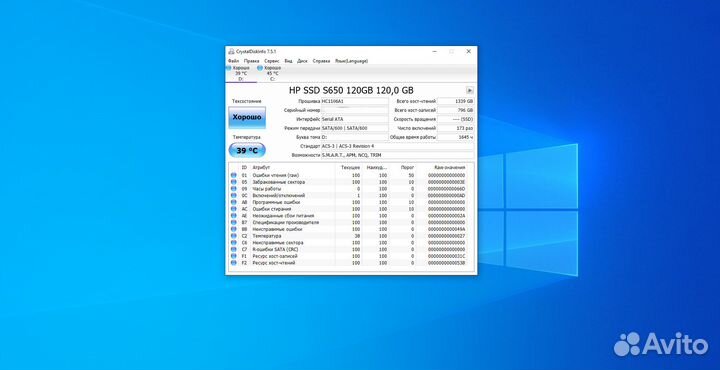Open the Файл menu
Viewport: 720px width, 370px height.
click(233, 61)
